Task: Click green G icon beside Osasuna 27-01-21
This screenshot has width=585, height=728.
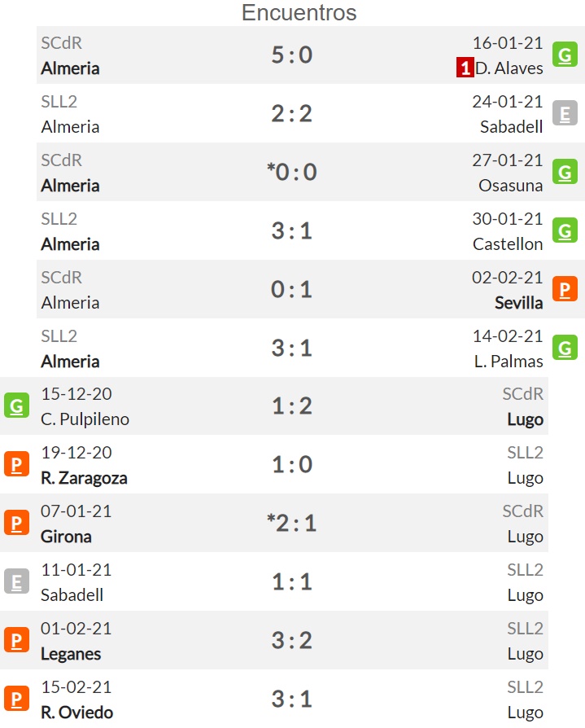Action: pos(565,172)
